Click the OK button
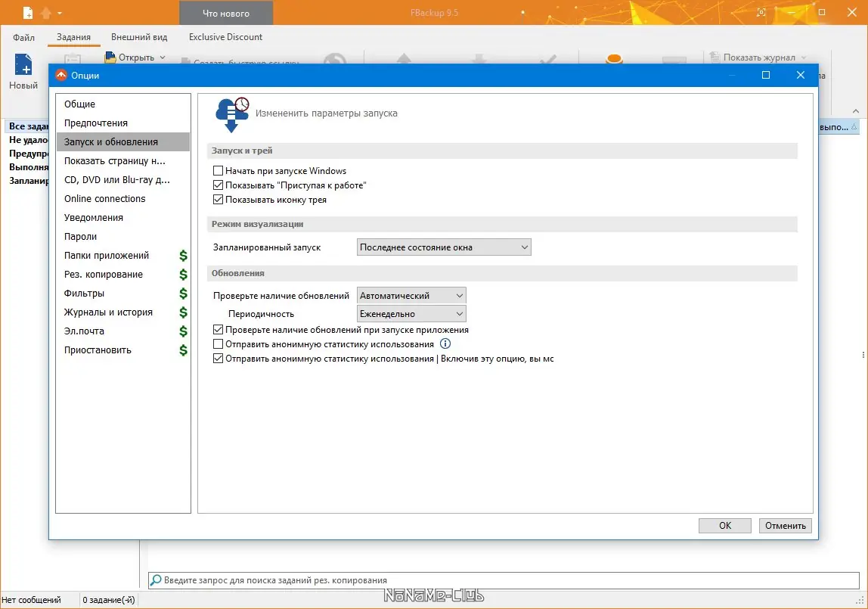 tap(724, 525)
